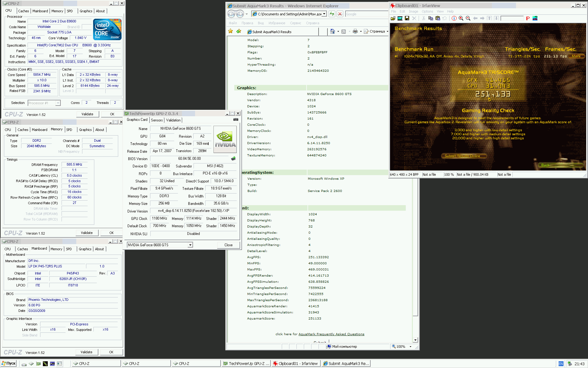Viewport: 588px width, 368px height.
Task: Copy the image using IrfanView's copy icon
Action: click(431, 18)
